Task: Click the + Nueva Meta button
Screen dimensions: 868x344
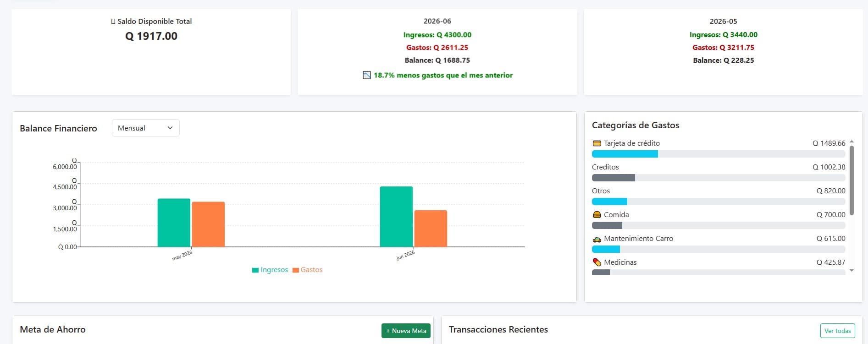Action: point(406,331)
